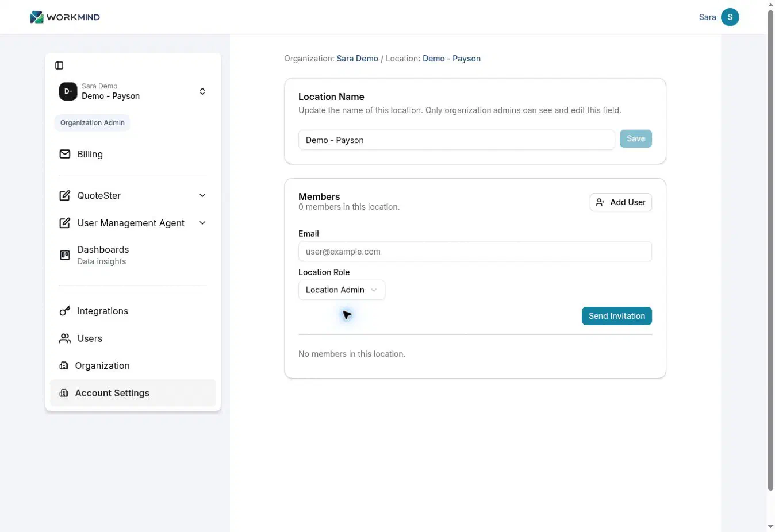Open the Location Role dropdown
Viewport: 775px width, 532px height.
[342, 290]
